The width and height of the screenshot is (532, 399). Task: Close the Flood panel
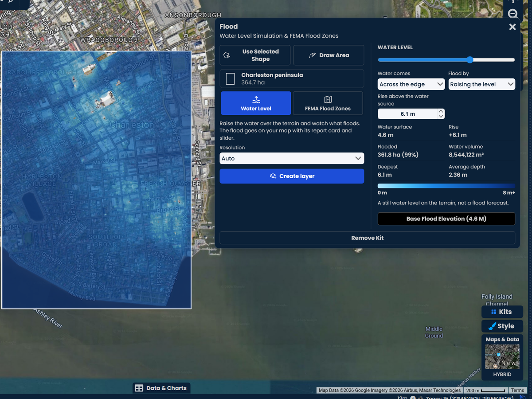click(512, 27)
